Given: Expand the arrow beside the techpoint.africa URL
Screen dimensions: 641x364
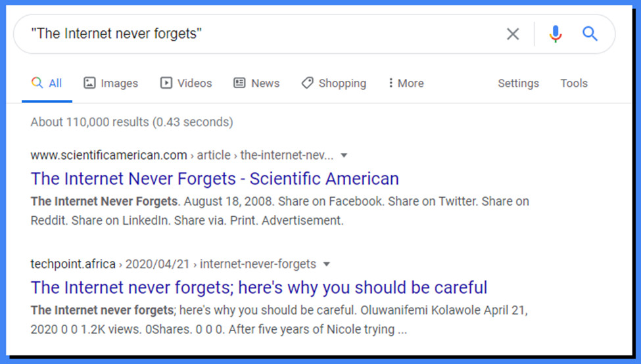Looking at the screenshot, I should coord(327,264).
